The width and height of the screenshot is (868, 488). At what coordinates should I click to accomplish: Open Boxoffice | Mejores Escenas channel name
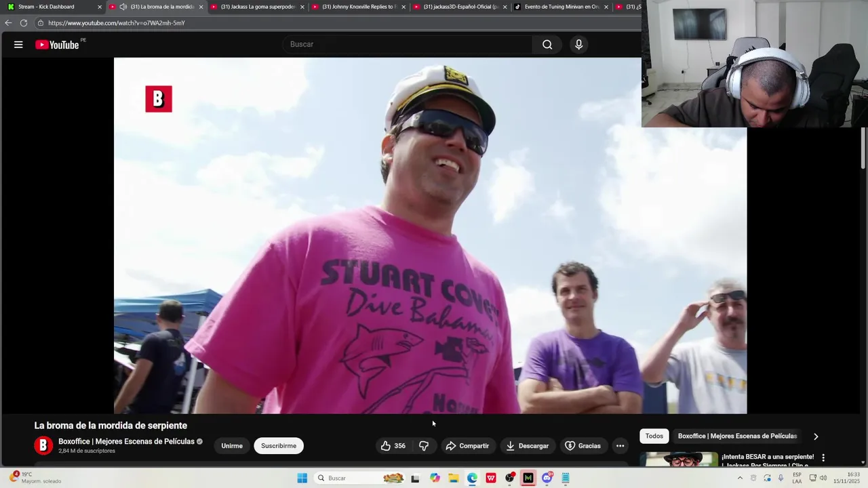point(126,442)
